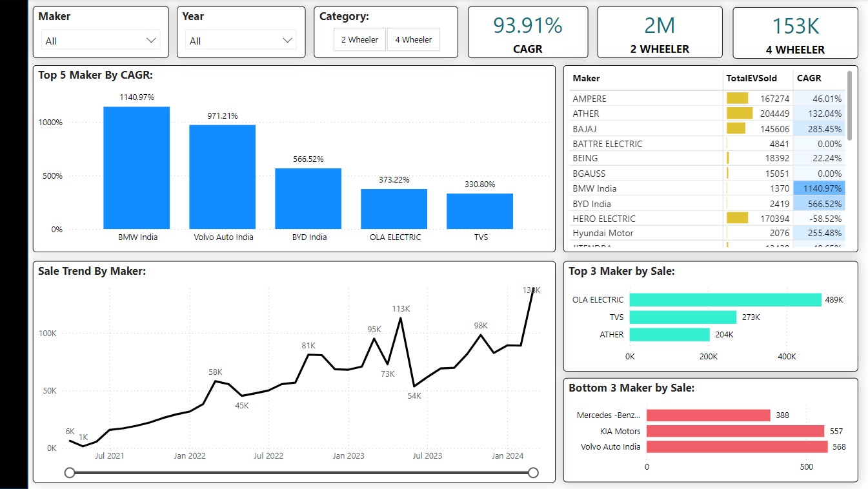
Task: Click the KIA Motors bar in Bottom 3 chart
Action: (736, 431)
